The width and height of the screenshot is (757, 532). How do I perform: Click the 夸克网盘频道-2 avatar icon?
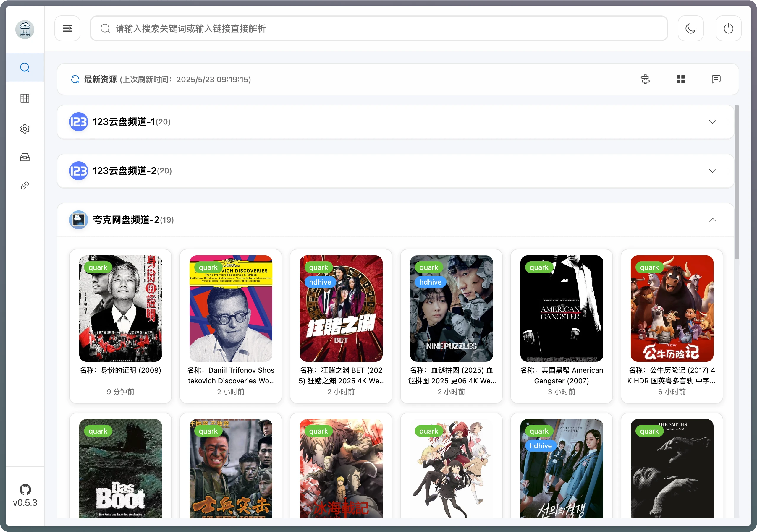(x=78, y=220)
